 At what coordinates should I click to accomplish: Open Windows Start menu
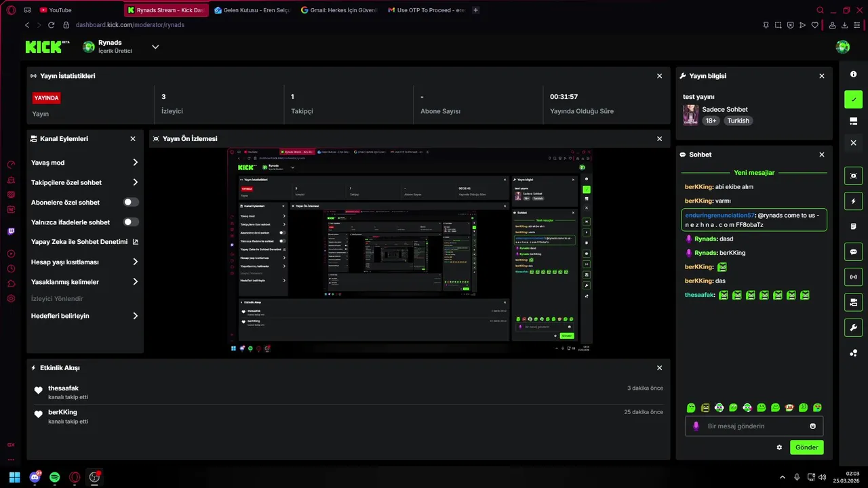pyautogui.click(x=14, y=477)
